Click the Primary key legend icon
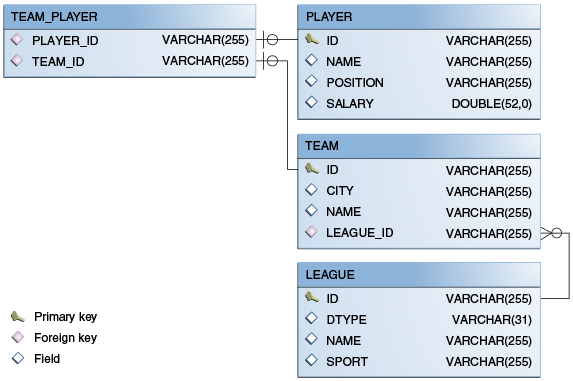 point(18,316)
